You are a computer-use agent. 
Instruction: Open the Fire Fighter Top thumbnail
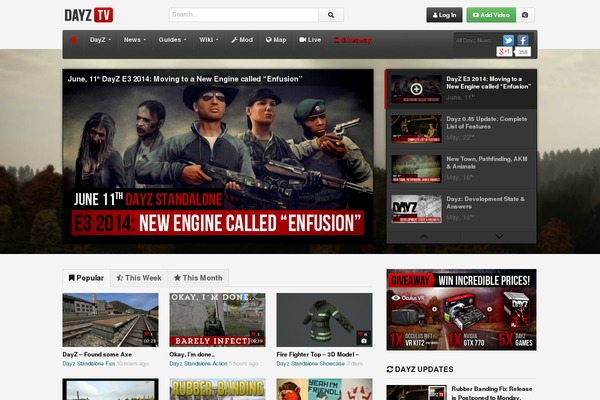(x=324, y=320)
